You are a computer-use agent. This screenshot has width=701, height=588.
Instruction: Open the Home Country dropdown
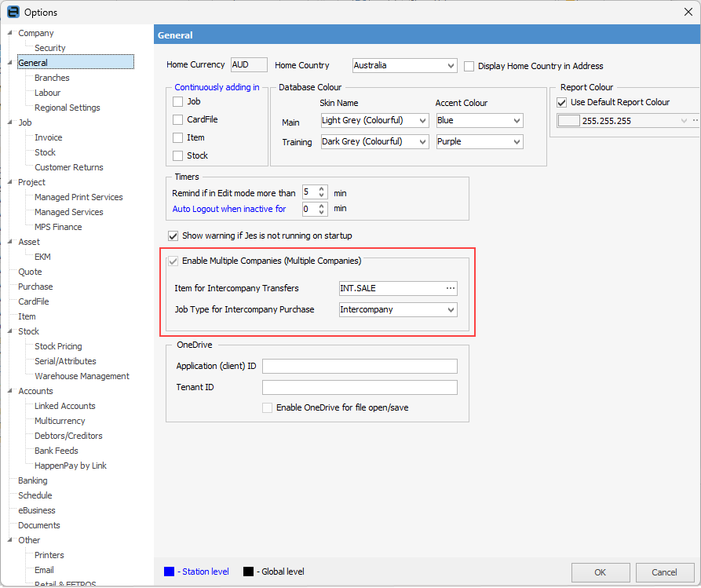click(x=450, y=66)
